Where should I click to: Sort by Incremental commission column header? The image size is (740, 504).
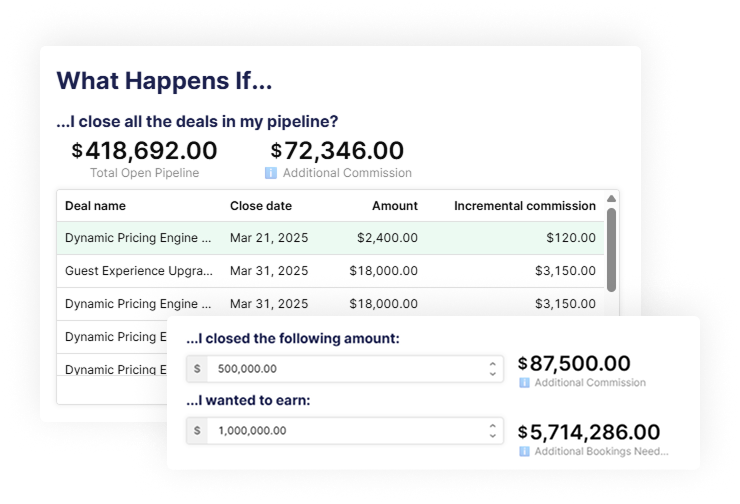(x=525, y=206)
